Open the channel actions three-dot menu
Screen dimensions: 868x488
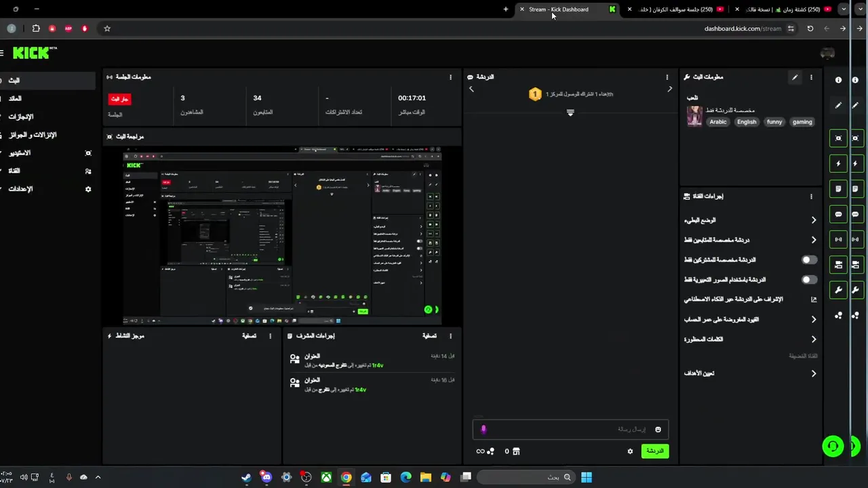click(811, 197)
